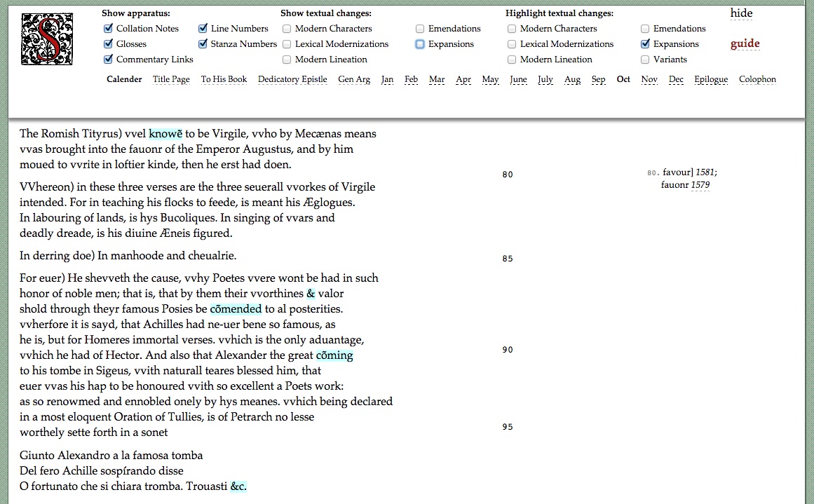Disable the Line Numbers checkbox
The height and width of the screenshot is (504, 814).
pyautogui.click(x=203, y=29)
